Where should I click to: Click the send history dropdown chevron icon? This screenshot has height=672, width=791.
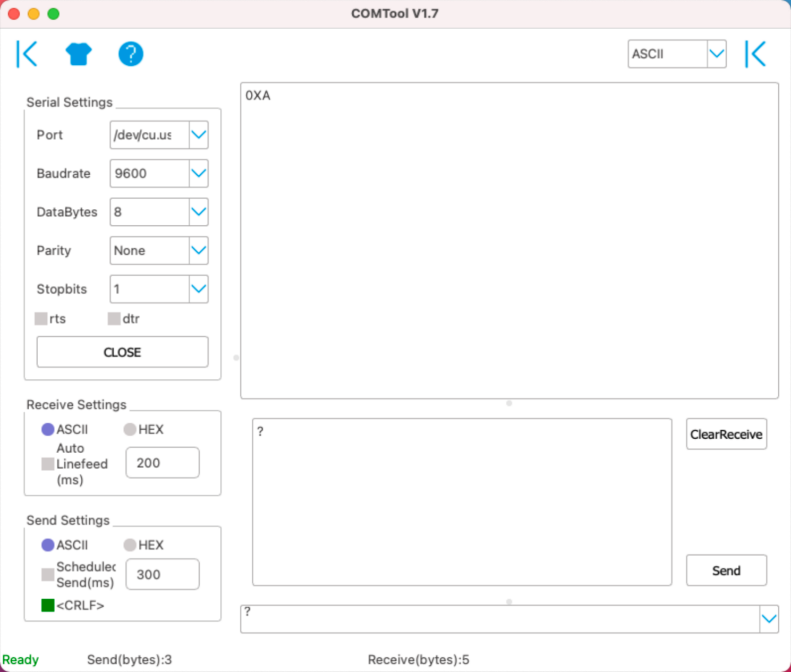[769, 618]
